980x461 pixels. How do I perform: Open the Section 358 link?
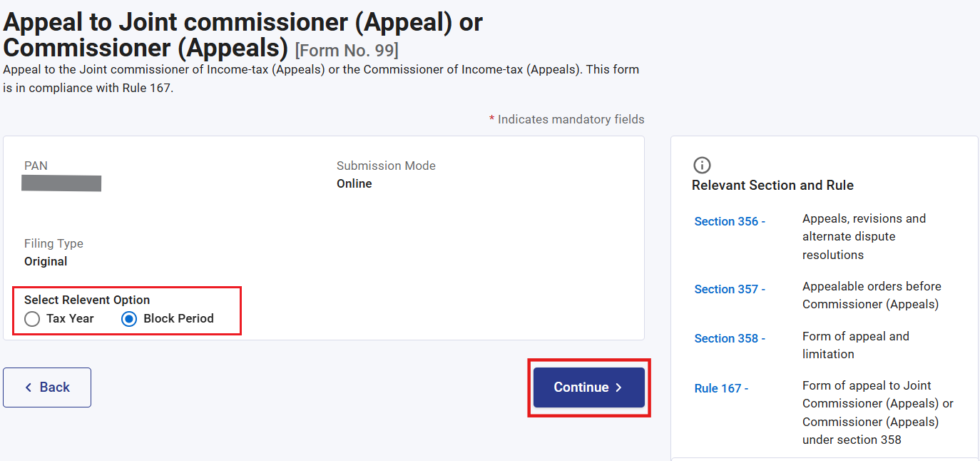730,338
